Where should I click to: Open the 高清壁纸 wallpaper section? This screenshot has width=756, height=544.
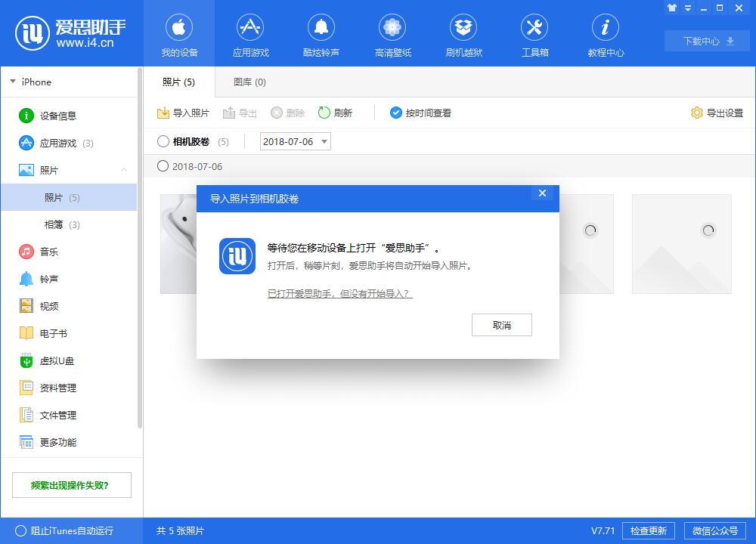(392, 34)
